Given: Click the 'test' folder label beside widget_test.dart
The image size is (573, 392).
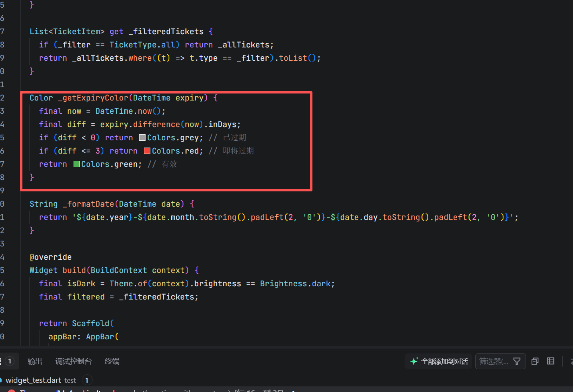Looking at the screenshot, I should (70, 380).
